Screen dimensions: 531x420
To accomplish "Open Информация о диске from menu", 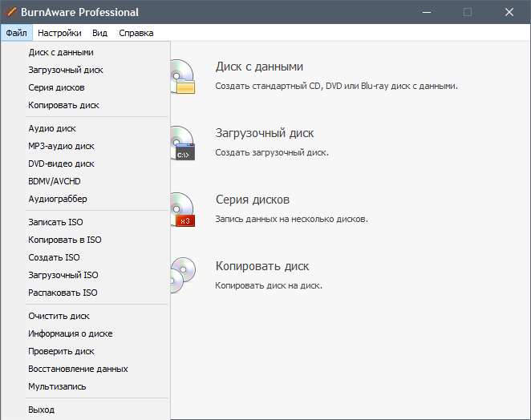I will pyautogui.click(x=70, y=333).
